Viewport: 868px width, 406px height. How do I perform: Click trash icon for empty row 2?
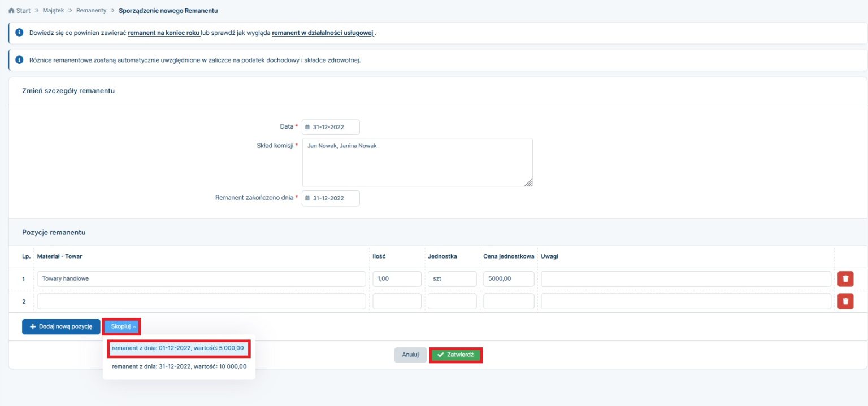pyautogui.click(x=845, y=302)
